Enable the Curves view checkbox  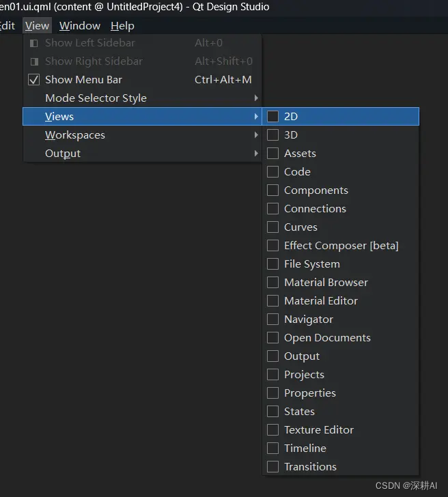click(272, 227)
